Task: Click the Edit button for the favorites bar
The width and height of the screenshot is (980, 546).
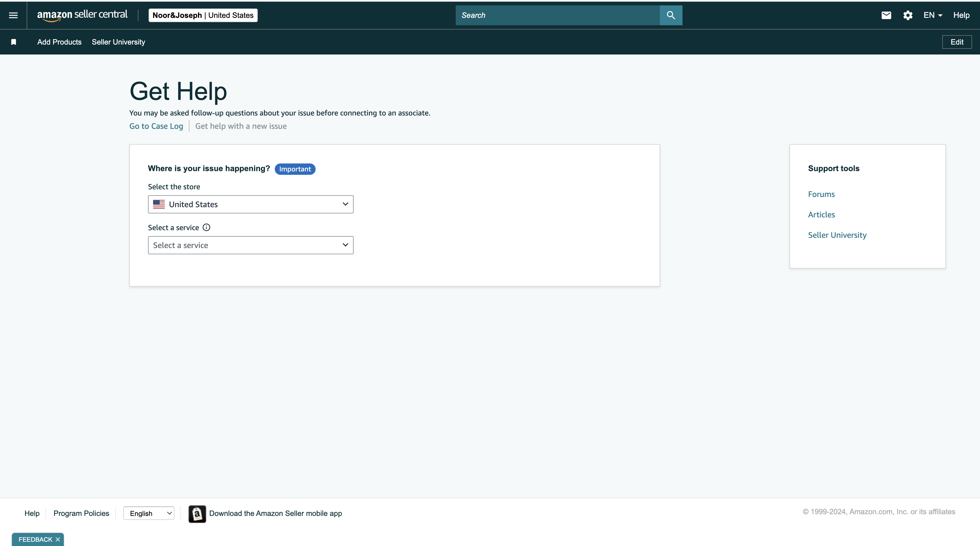Action: (x=957, y=42)
